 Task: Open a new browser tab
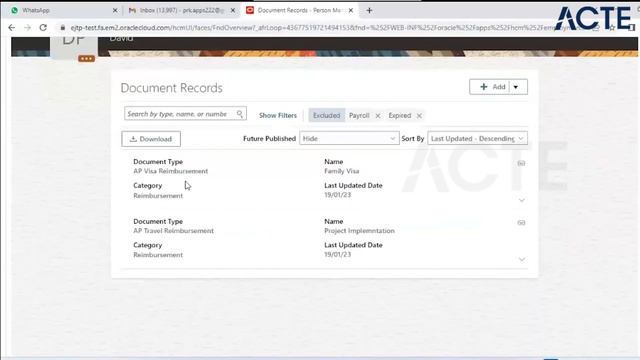[x=369, y=11]
